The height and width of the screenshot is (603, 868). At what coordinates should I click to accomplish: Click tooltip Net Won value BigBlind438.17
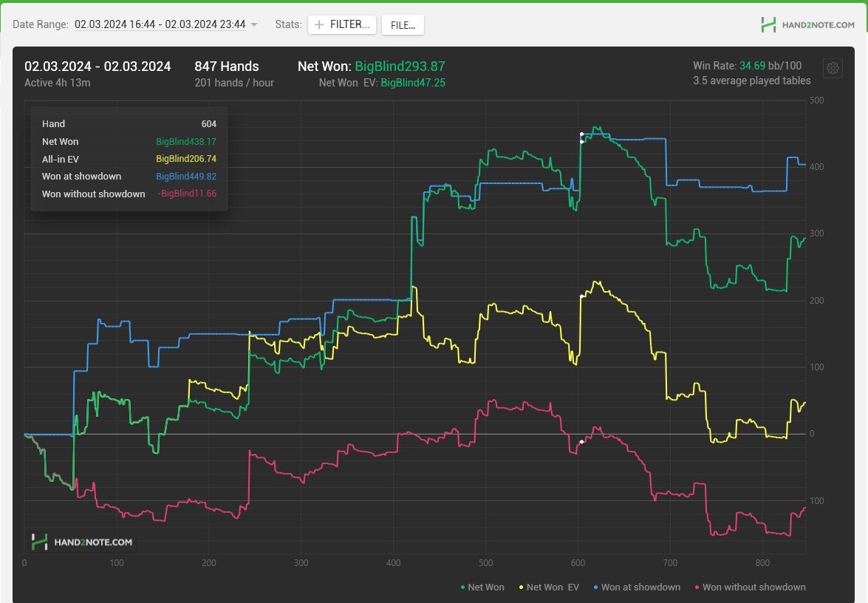click(x=186, y=142)
